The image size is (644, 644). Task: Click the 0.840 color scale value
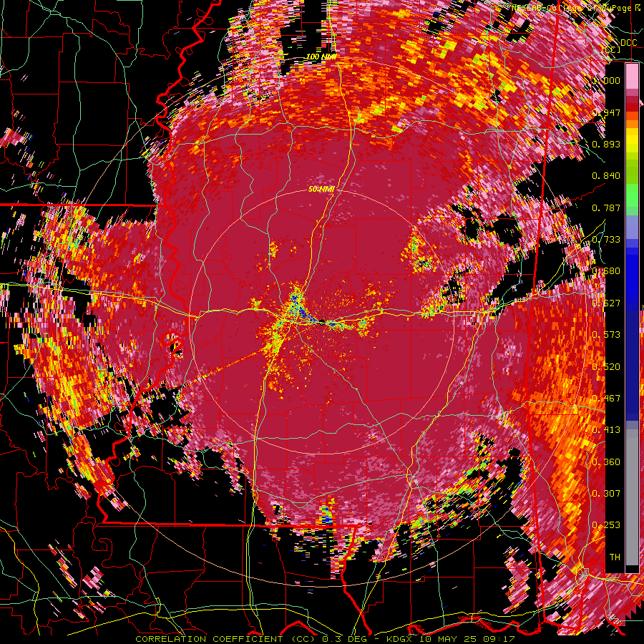click(x=606, y=176)
